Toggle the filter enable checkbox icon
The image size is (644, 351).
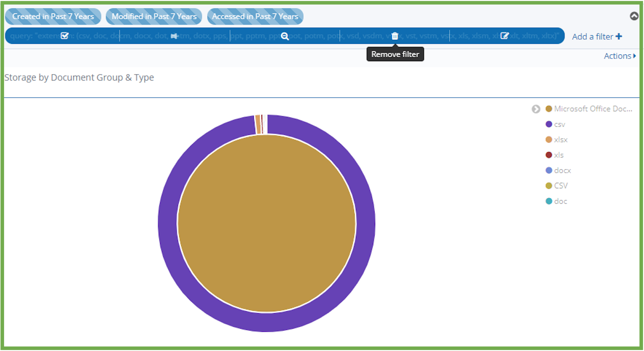click(x=64, y=36)
